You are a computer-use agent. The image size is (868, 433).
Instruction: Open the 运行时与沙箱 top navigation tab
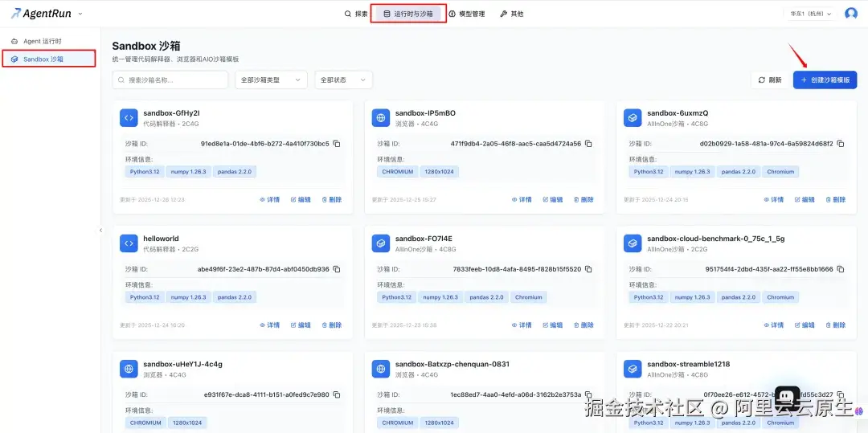coord(408,14)
